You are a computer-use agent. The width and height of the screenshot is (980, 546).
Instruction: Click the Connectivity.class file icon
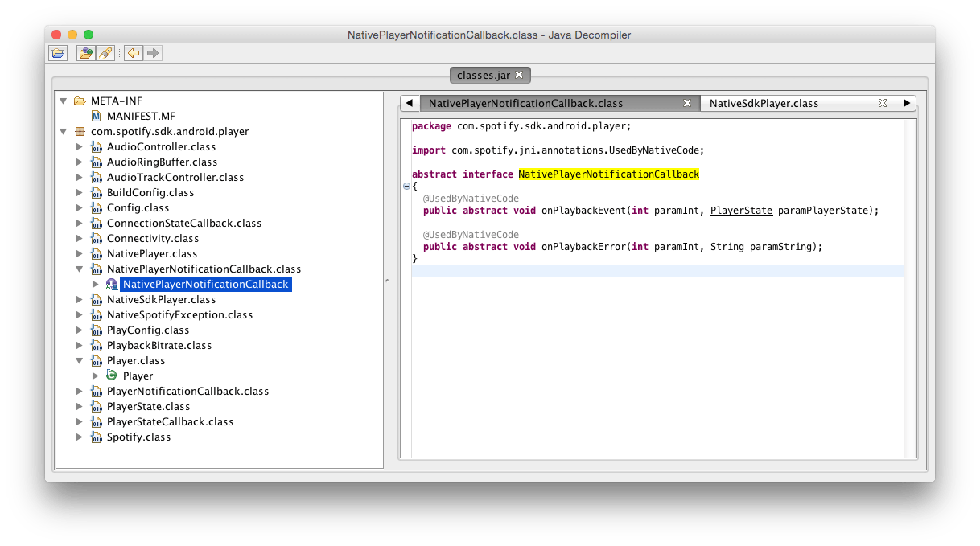coord(96,238)
